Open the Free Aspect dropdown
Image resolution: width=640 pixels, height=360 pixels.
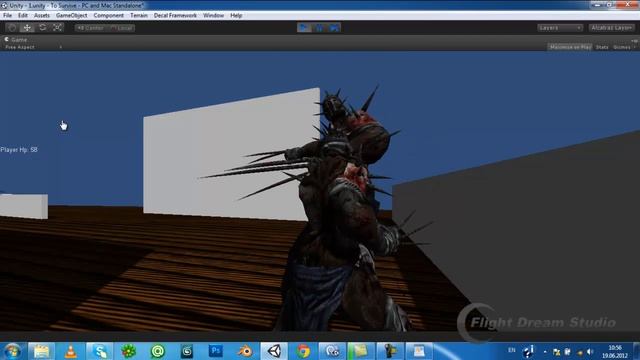click(33, 47)
